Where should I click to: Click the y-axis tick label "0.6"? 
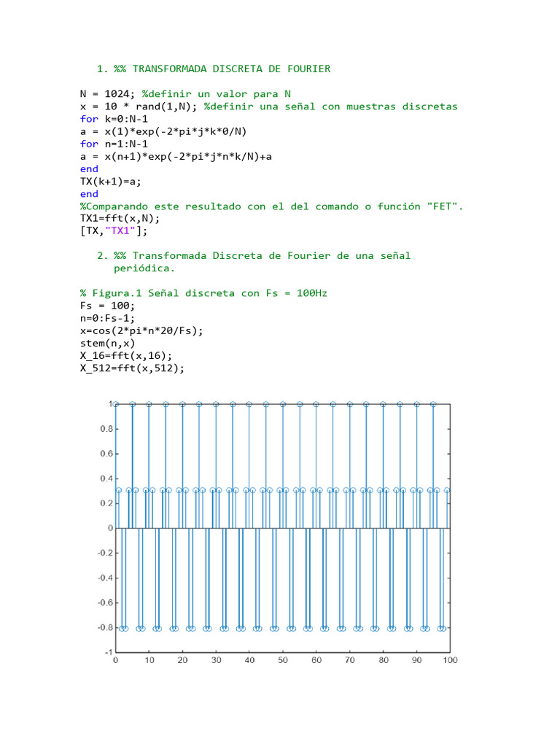click(x=106, y=454)
